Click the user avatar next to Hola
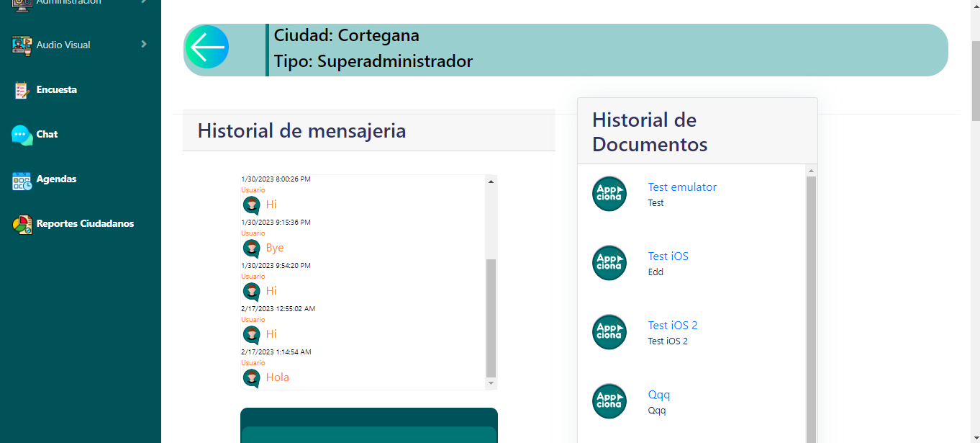Screen dimensions: 980x443 (x=251, y=378)
